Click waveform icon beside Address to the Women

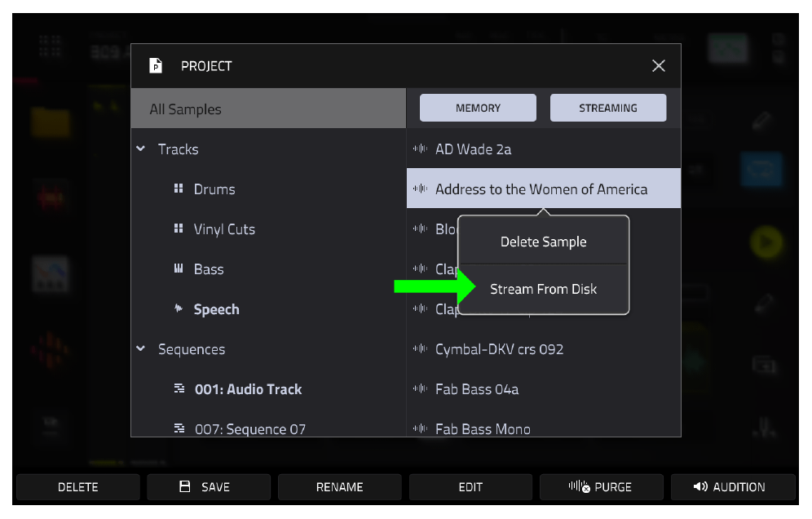[420, 189]
